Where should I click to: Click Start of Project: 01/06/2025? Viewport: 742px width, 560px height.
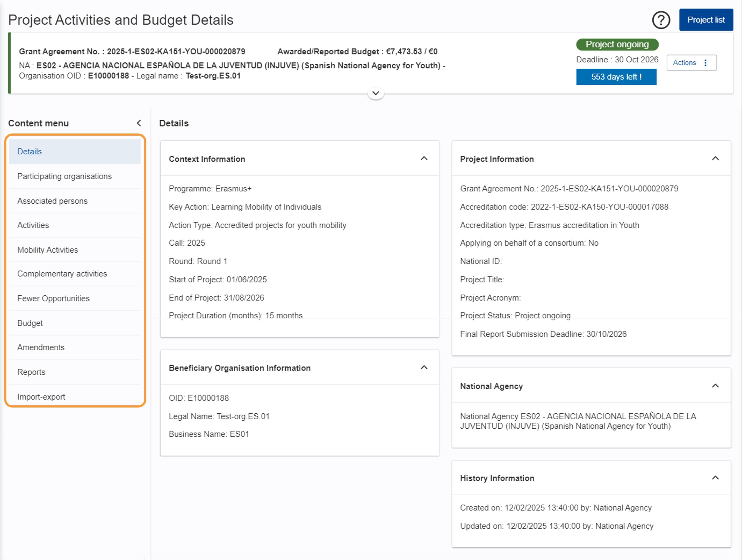pos(218,279)
